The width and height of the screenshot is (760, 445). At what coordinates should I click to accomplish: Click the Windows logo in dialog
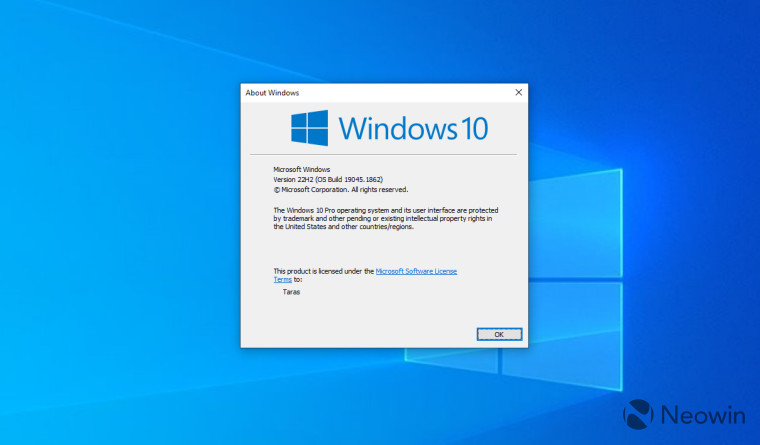(x=309, y=128)
